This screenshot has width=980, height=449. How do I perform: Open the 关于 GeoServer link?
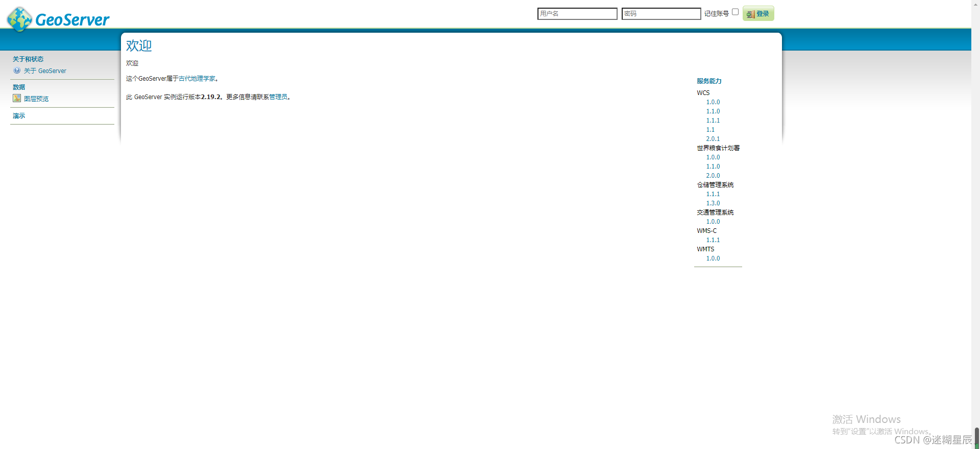45,71
